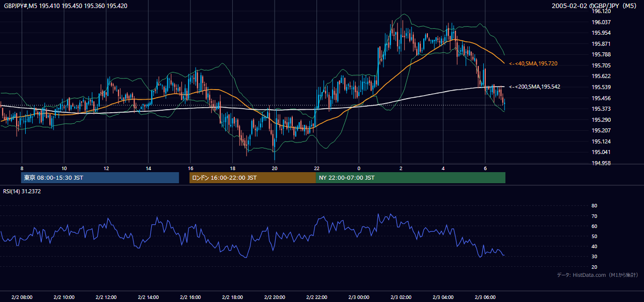Click price axis label 195.871
The height and width of the screenshot is (302, 644).
tap(601, 44)
